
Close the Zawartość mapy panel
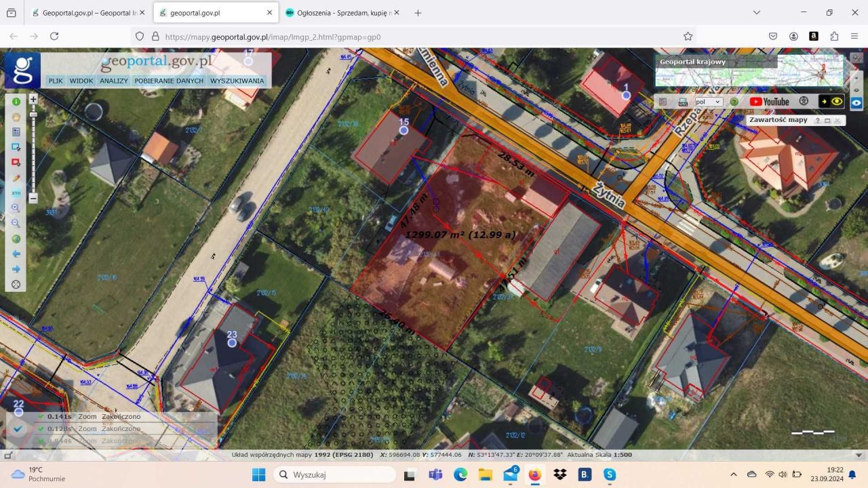click(837, 120)
